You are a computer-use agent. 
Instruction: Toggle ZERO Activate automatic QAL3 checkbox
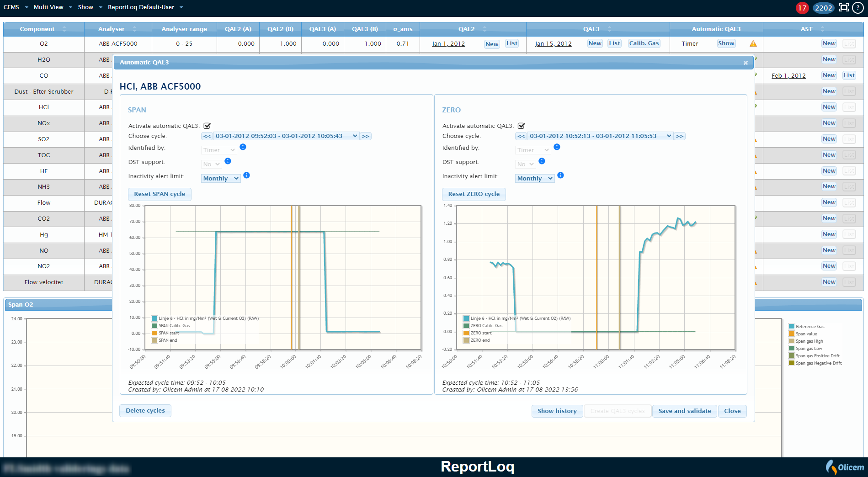(521, 126)
